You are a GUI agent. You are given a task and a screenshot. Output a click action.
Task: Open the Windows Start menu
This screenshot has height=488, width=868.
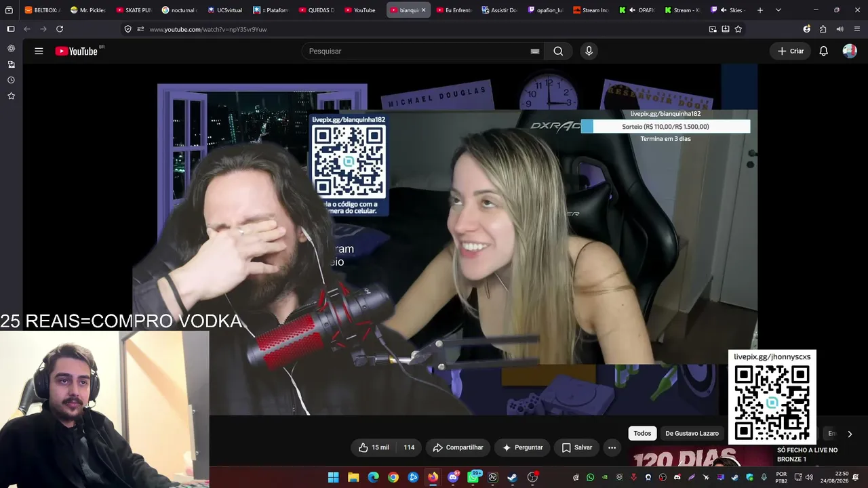click(x=334, y=477)
